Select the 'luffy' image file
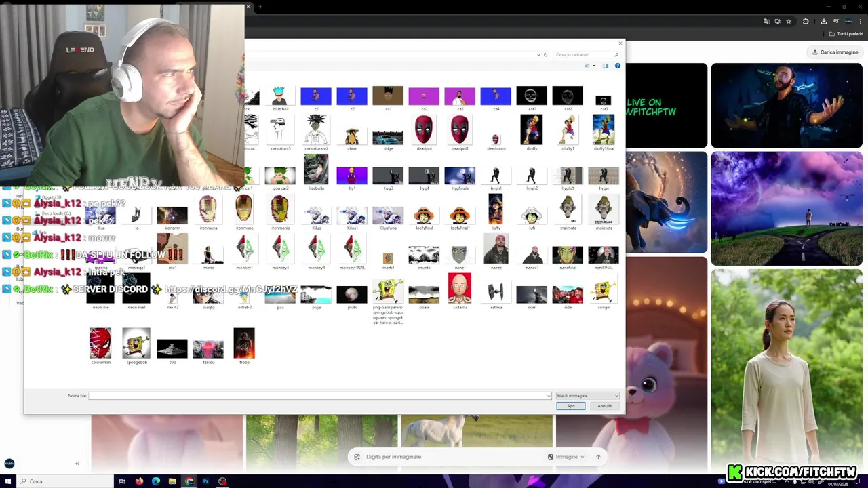Viewport: 868px width, 488px height. [x=496, y=212]
